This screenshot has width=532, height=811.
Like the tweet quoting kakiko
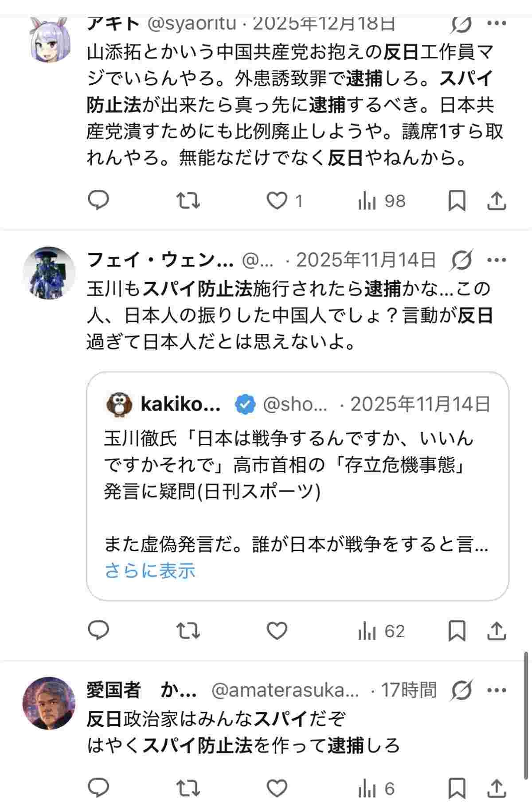(277, 631)
